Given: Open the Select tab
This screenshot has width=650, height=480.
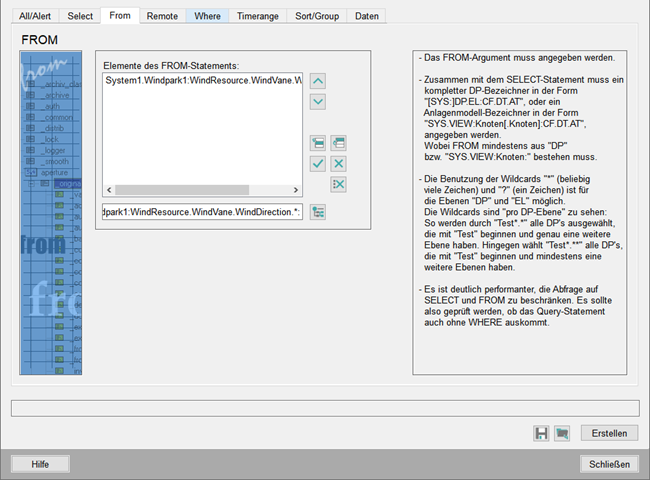Looking at the screenshot, I should point(80,16).
